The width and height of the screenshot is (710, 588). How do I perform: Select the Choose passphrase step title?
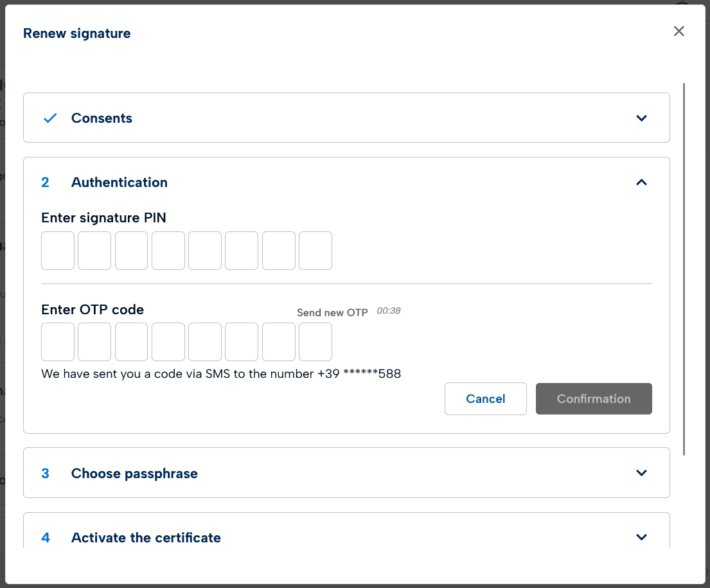(x=134, y=474)
